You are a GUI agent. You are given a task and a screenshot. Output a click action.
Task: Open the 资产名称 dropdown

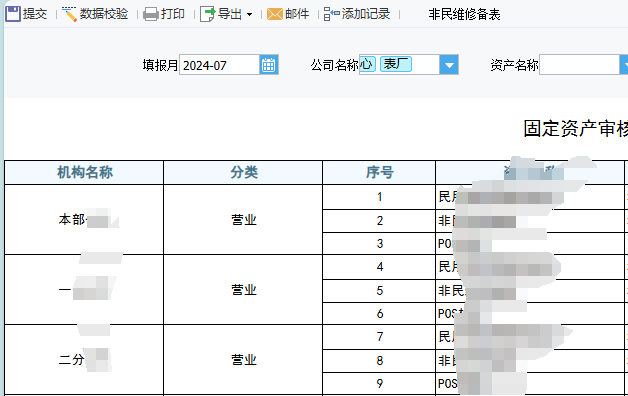[x=624, y=65]
